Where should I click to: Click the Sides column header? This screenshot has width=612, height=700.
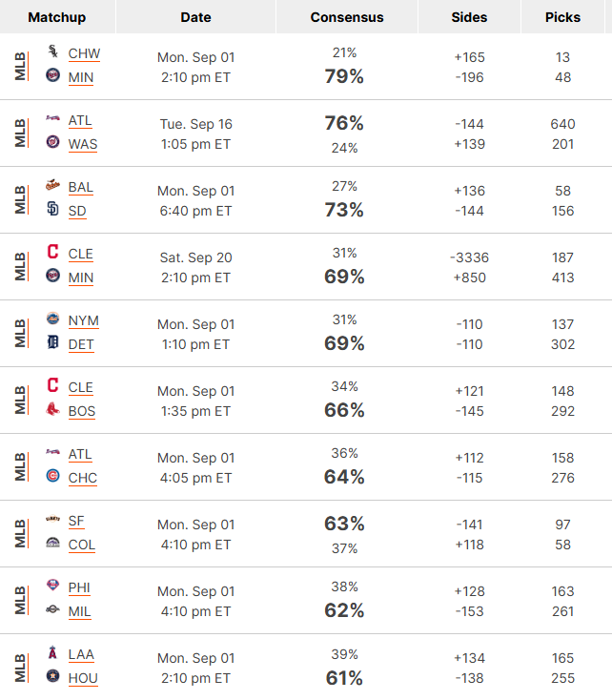[469, 17]
